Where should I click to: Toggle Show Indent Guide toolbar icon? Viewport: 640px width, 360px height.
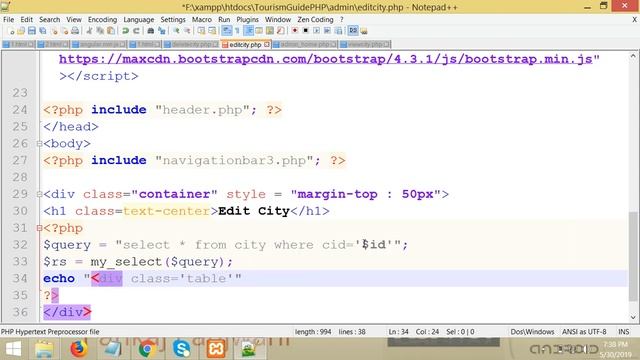(x=248, y=31)
